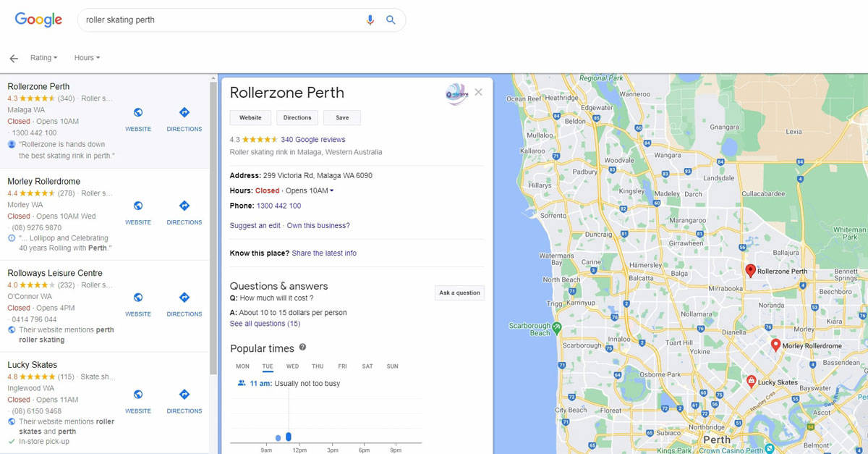Click in the search input field
The image size is (868, 454).
click(x=221, y=20)
